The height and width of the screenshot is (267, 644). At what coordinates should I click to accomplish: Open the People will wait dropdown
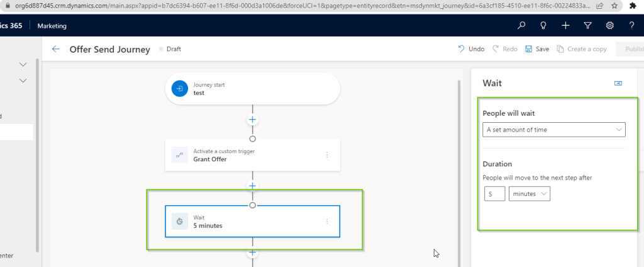click(x=554, y=130)
